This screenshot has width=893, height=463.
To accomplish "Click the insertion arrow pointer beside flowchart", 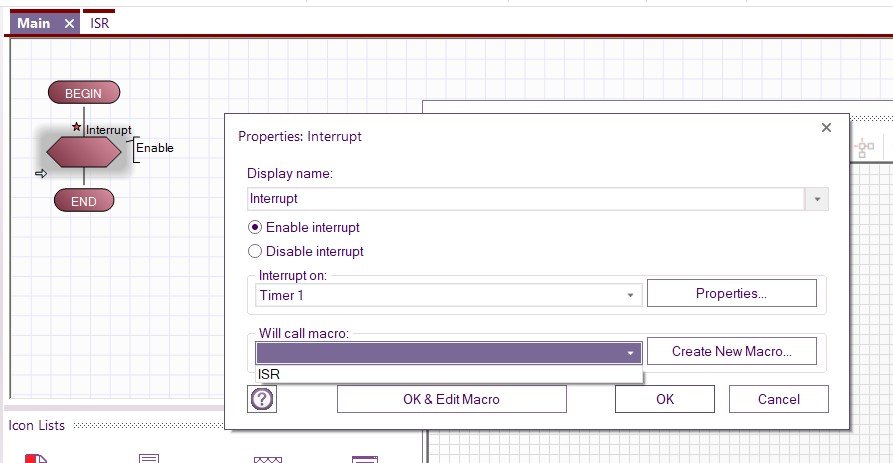I will coord(41,174).
